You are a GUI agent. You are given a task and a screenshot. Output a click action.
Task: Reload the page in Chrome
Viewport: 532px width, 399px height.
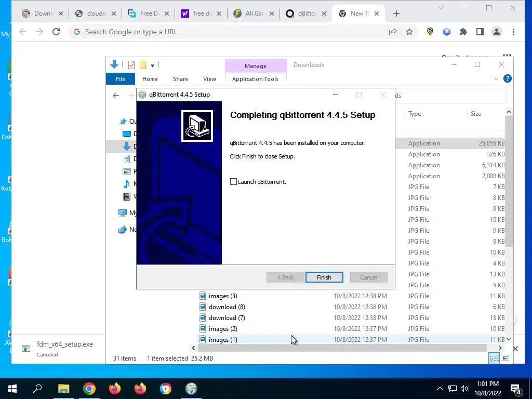click(56, 32)
